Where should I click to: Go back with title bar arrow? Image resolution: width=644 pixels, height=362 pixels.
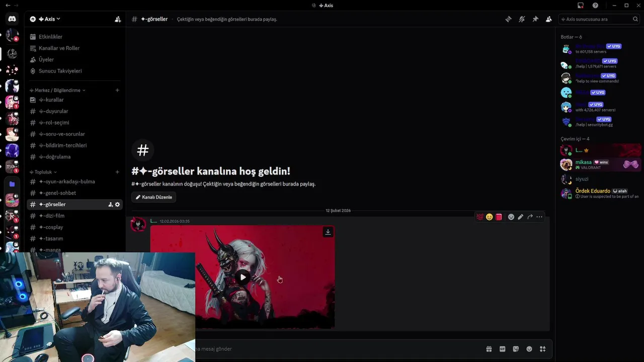[8, 6]
